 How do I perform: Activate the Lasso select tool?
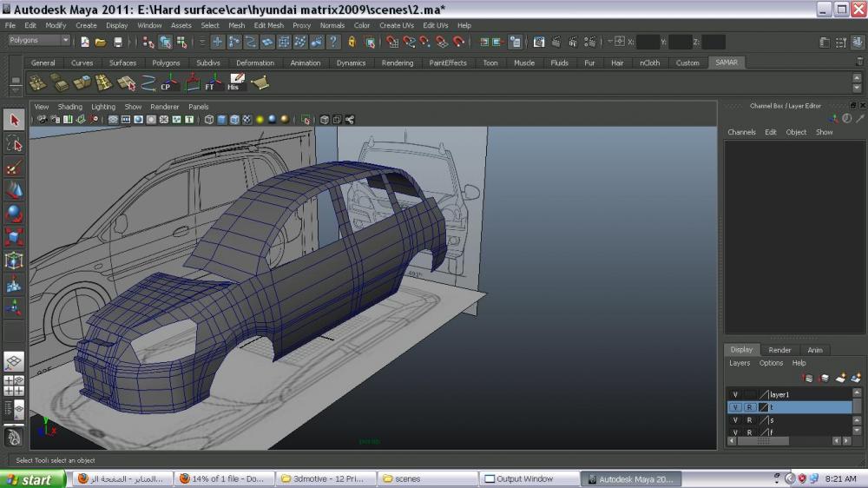(x=14, y=143)
